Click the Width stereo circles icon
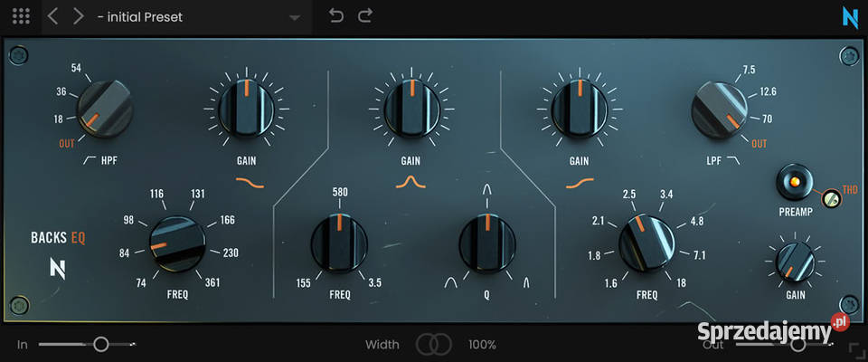This screenshot has height=362, width=868. click(434, 344)
